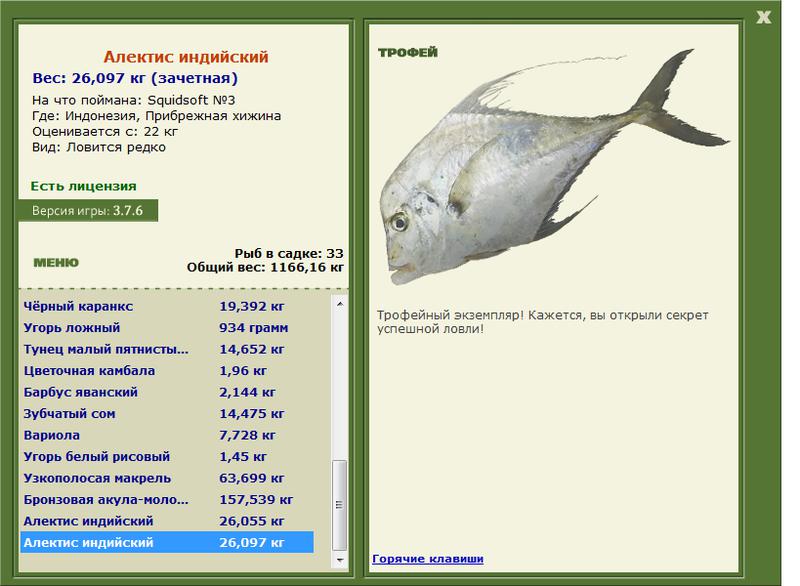This screenshot has width=800, height=586.
Task: Click the Есть лицензия status text
Action: coord(84,186)
